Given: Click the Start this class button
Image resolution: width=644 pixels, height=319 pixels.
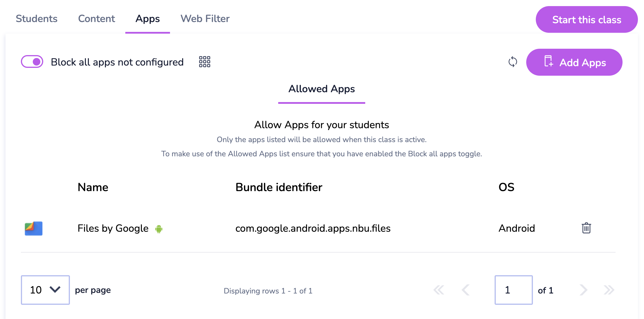Looking at the screenshot, I should pyautogui.click(x=587, y=19).
